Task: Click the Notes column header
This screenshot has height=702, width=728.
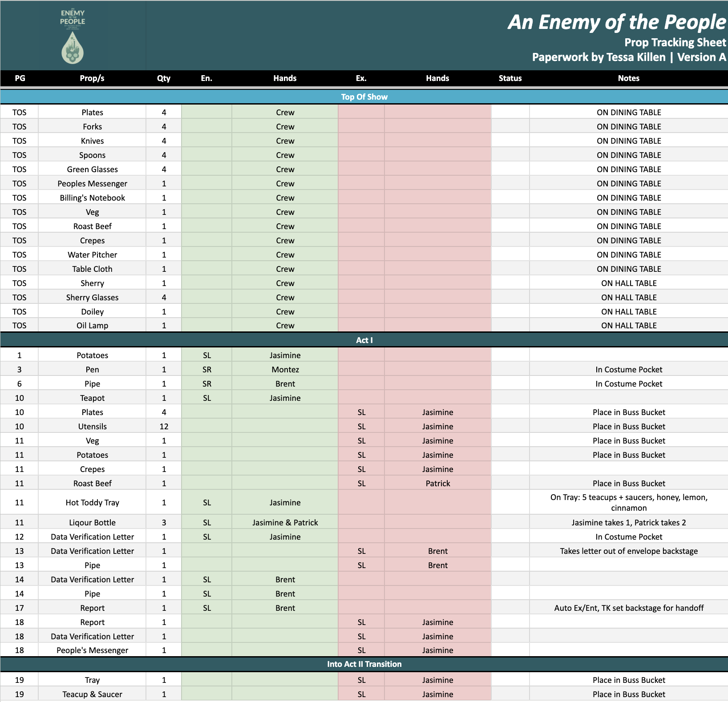Action: [629, 78]
